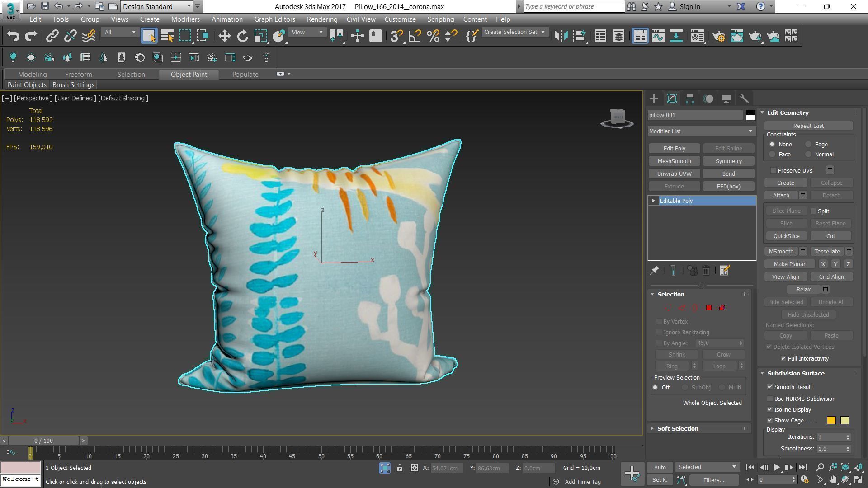
Task: Click Configure Modifier Sets icon
Action: [x=724, y=270]
